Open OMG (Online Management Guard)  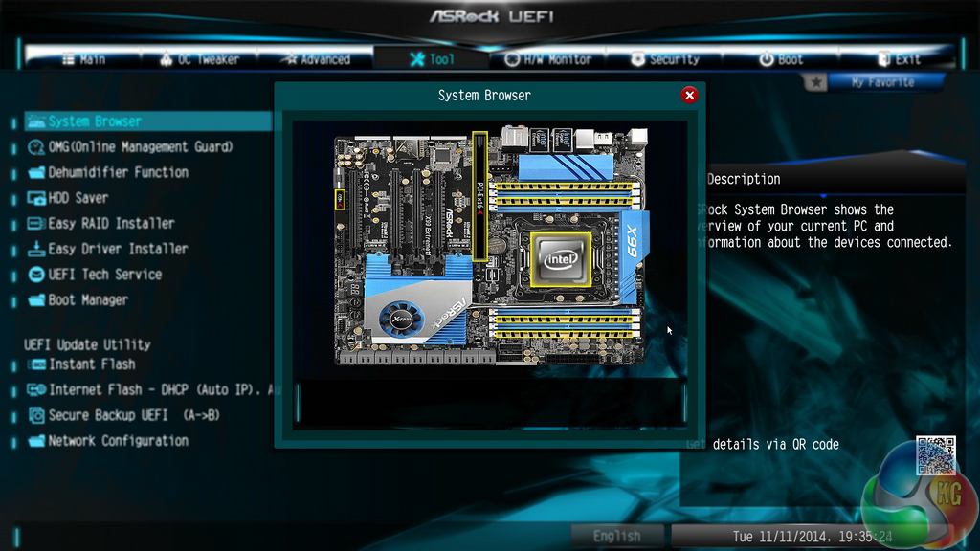[x=130, y=146]
